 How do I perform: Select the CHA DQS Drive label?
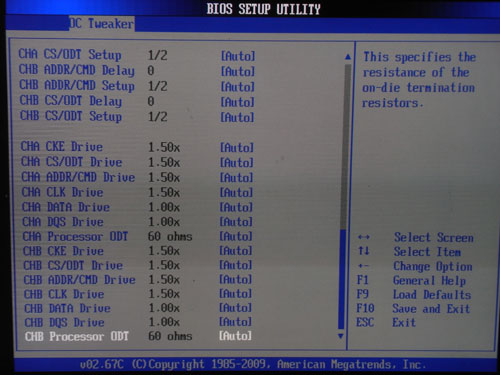(63, 222)
